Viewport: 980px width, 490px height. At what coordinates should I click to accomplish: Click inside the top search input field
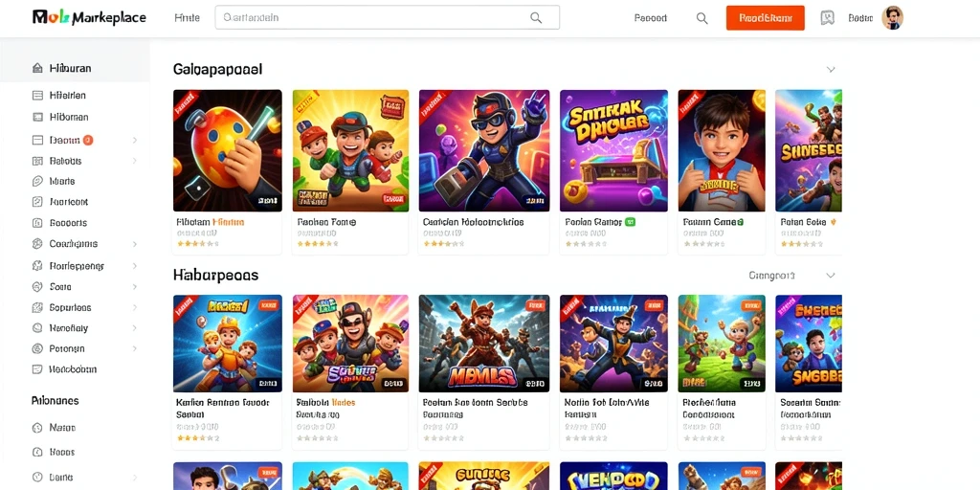[387, 17]
